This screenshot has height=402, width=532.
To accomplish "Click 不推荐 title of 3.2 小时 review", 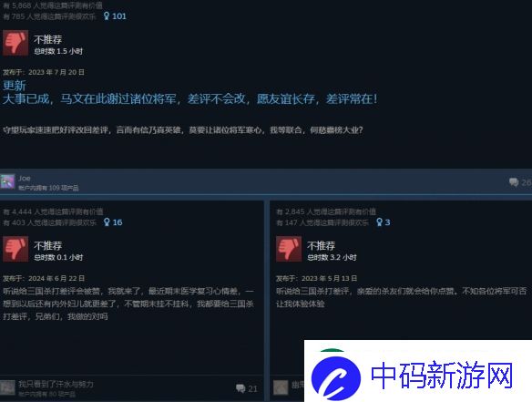I will tap(321, 245).
